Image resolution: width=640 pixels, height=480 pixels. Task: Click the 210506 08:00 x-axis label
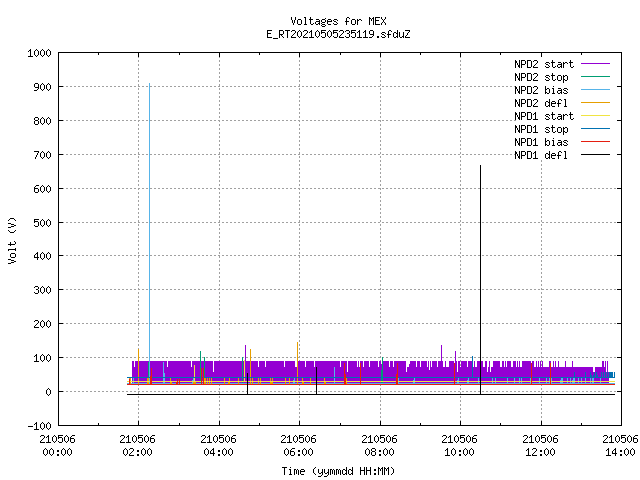(x=379, y=446)
